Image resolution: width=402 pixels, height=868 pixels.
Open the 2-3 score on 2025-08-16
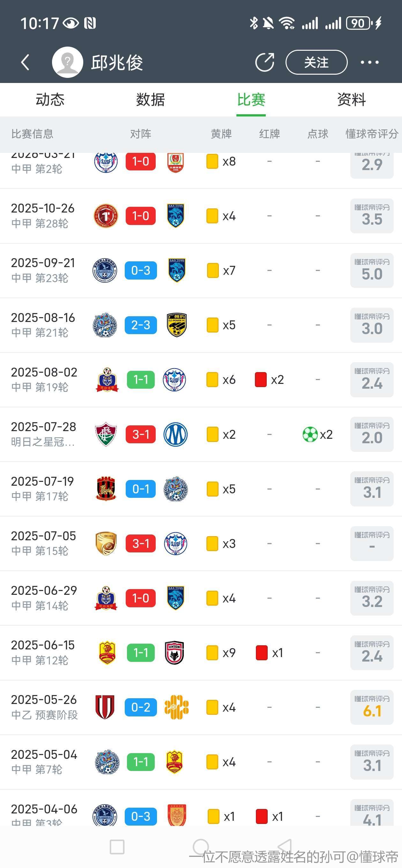click(x=141, y=325)
